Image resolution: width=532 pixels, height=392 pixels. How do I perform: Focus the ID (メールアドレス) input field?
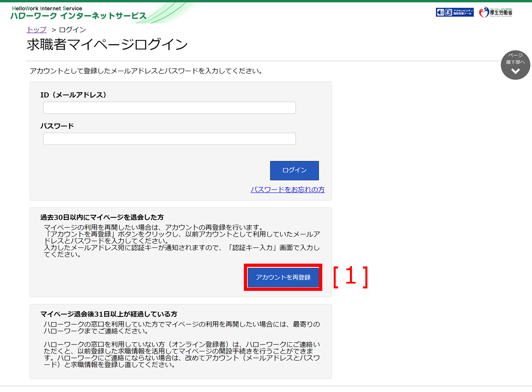click(x=169, y=108)
